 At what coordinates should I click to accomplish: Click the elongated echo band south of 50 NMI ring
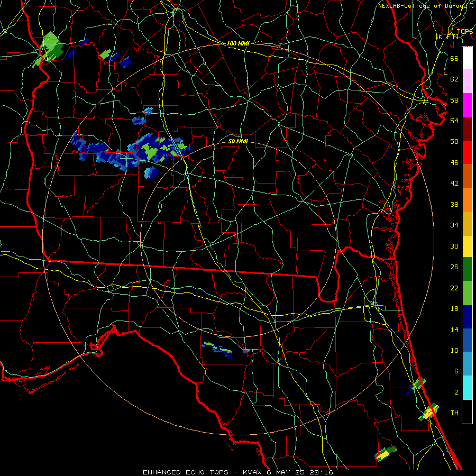point(217,350)
